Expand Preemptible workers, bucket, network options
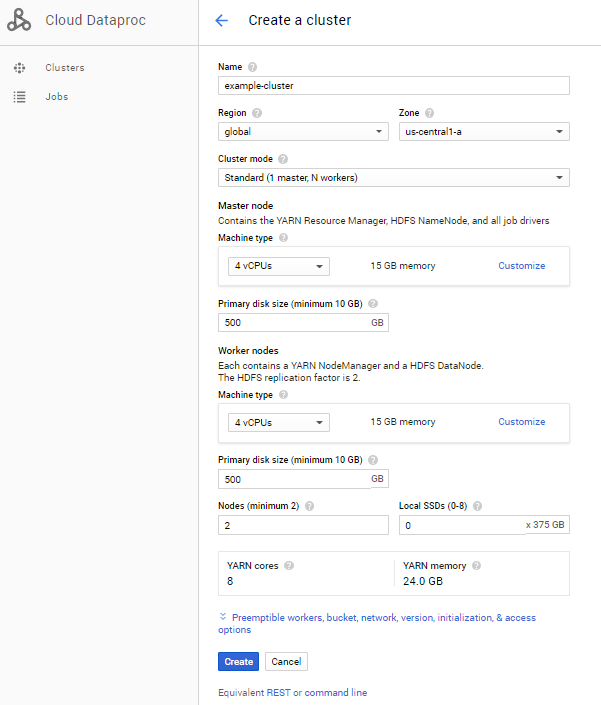Viewport: 601px width, 705px height. click(x=377, y=623)
